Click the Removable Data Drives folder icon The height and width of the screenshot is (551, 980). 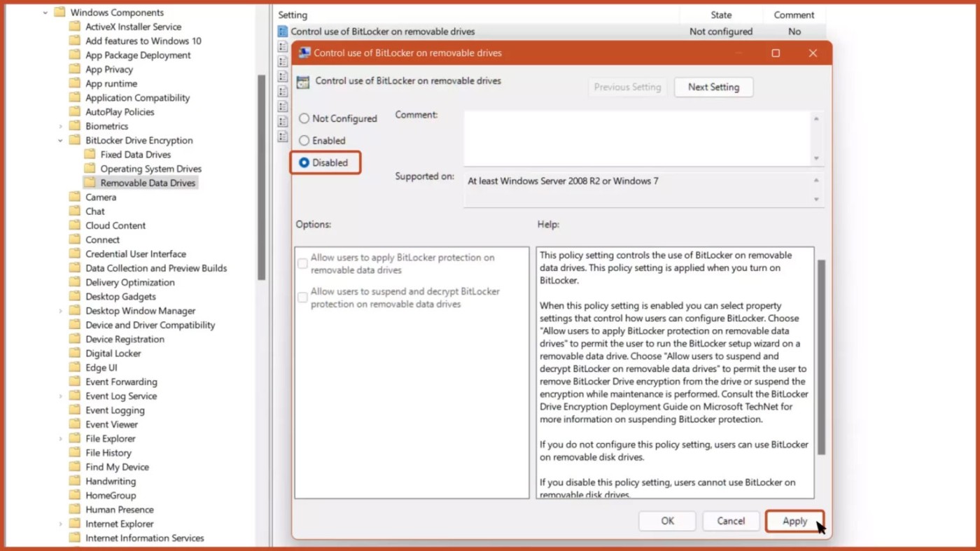coord(90,183)
